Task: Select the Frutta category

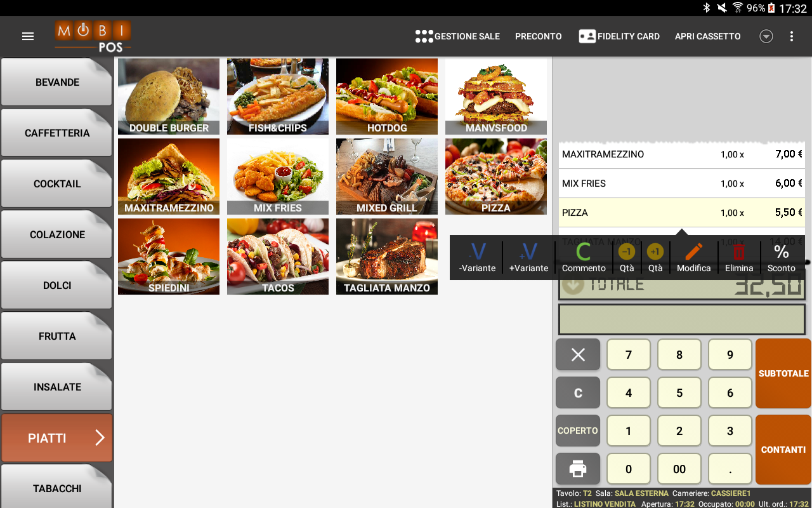Action: point(56,336)
